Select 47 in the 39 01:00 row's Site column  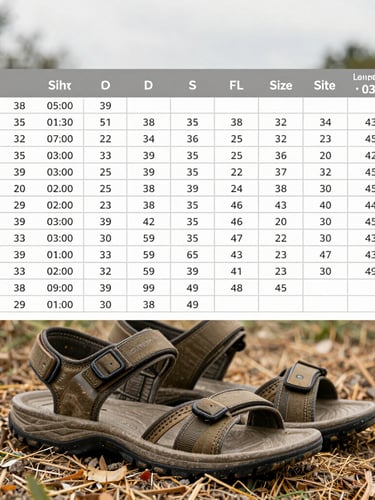click(325, 255)
